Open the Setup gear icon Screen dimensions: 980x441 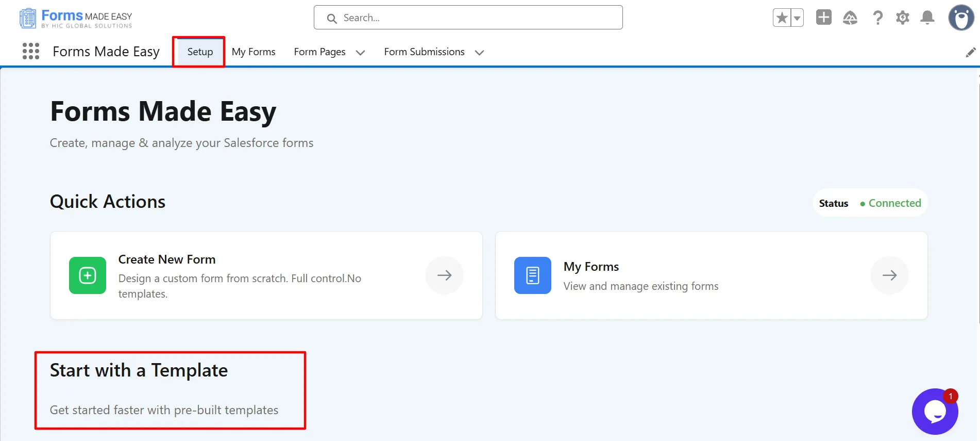(902, 18)
